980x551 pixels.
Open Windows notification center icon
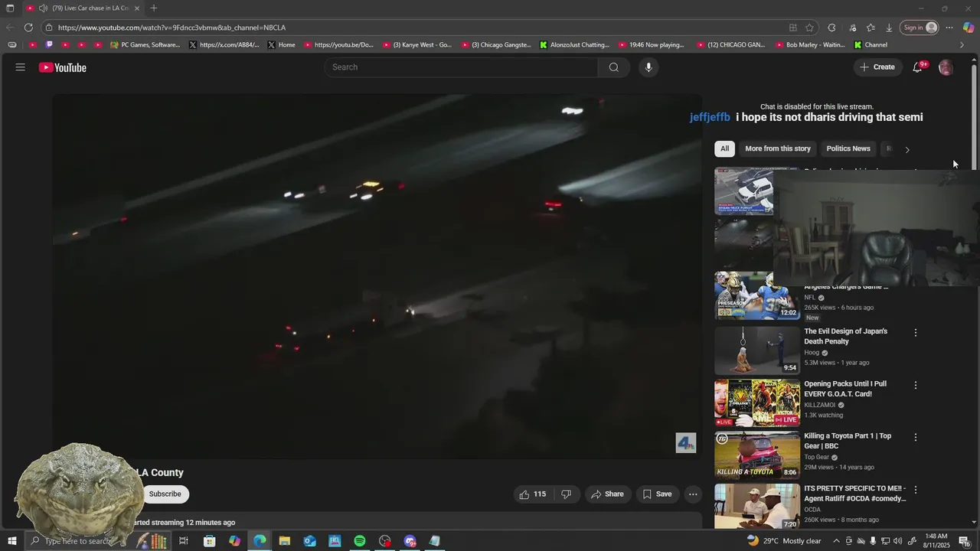(x=964, y=541)
